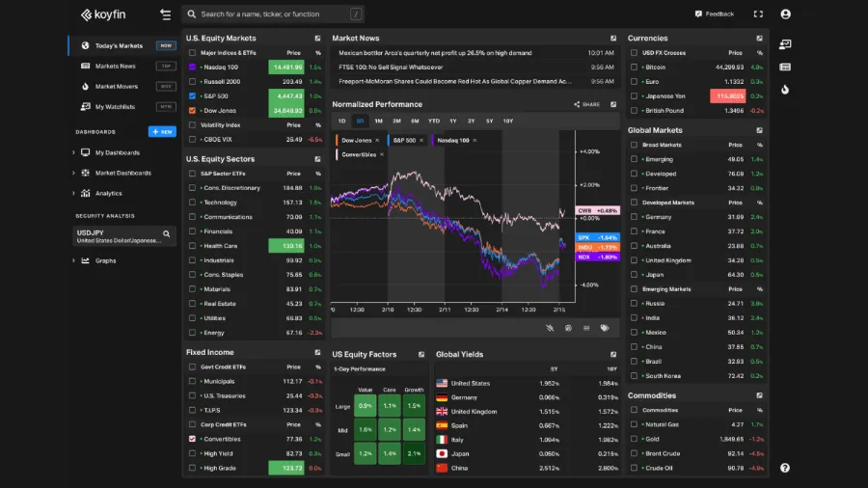
Task: Open the help question mark icon
Action: [785, 468]
